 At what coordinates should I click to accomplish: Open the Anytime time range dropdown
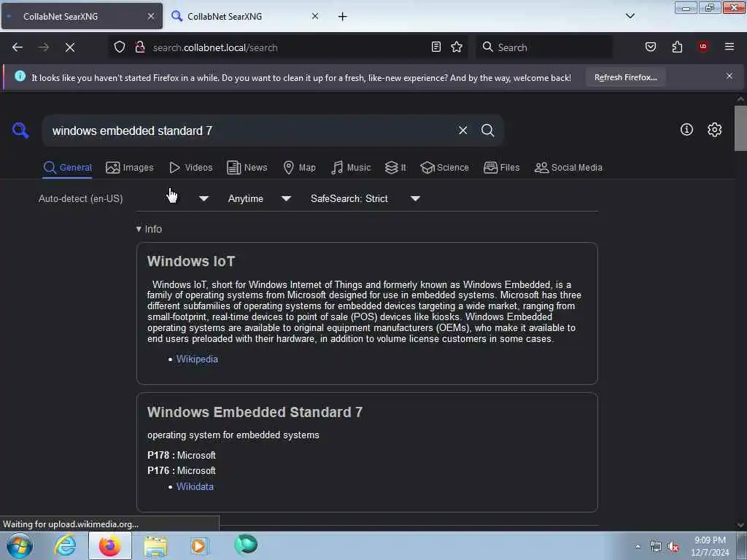[259, 198]
